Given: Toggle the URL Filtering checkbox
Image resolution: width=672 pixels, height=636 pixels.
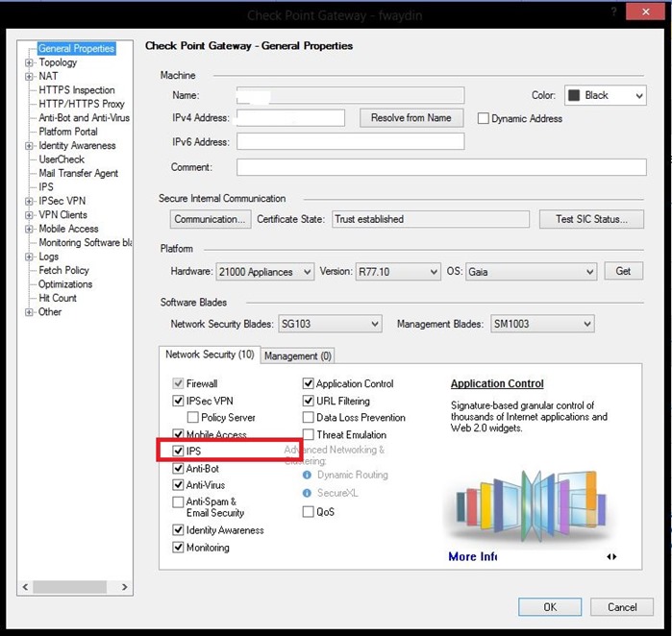Looking at the screenshot, I should (x=309, y=401).
